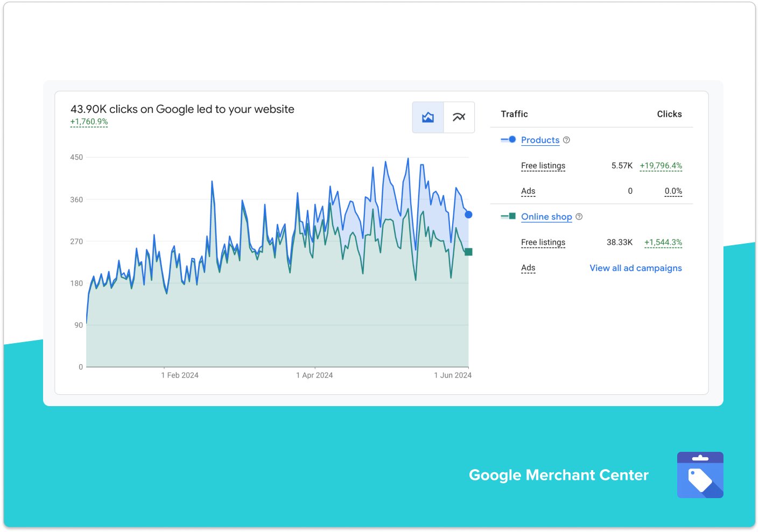Toggle the chart display to line mode
Image resolution: width=759 pixels, height=532 pixels.
pos(459,117)
